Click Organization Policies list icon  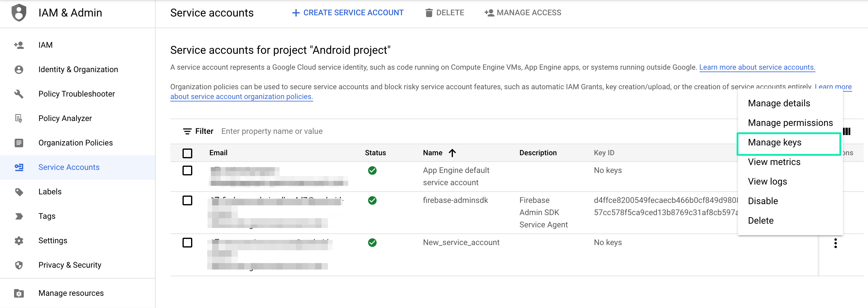point(19,143)
